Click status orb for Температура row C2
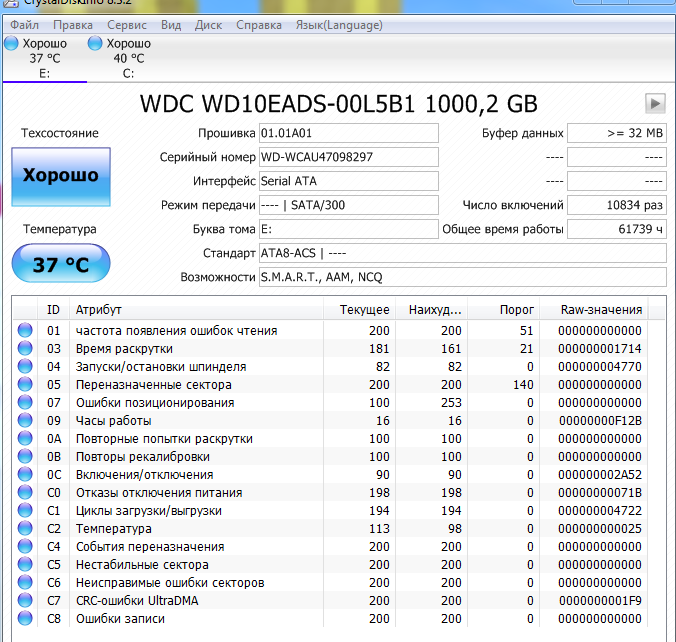This screenshot has height=642, width=676. (25, 528)
